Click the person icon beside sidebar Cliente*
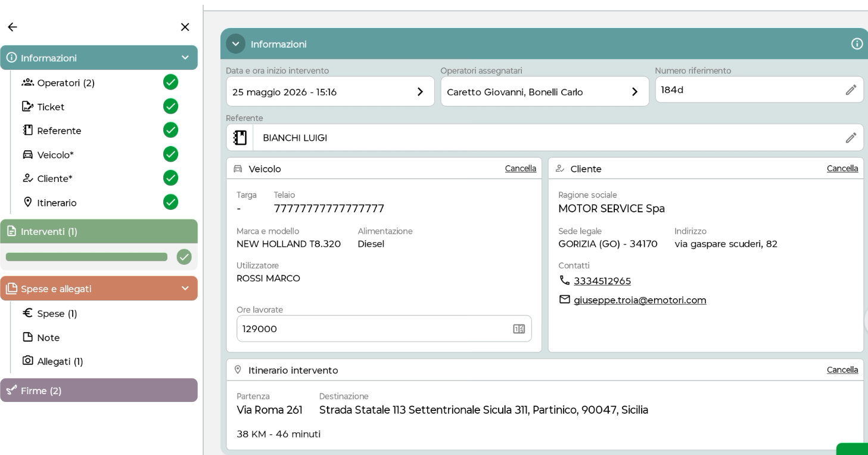868x455 pixels. coord(27,178)
